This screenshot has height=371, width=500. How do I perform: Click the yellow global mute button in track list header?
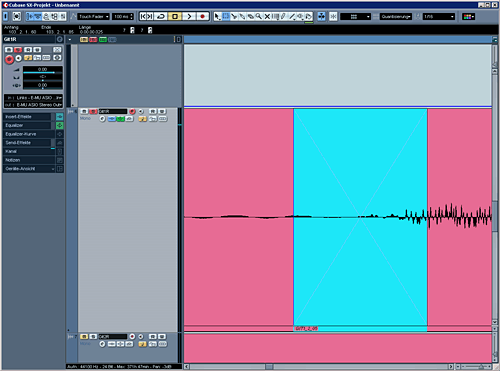tap(84, 40)
